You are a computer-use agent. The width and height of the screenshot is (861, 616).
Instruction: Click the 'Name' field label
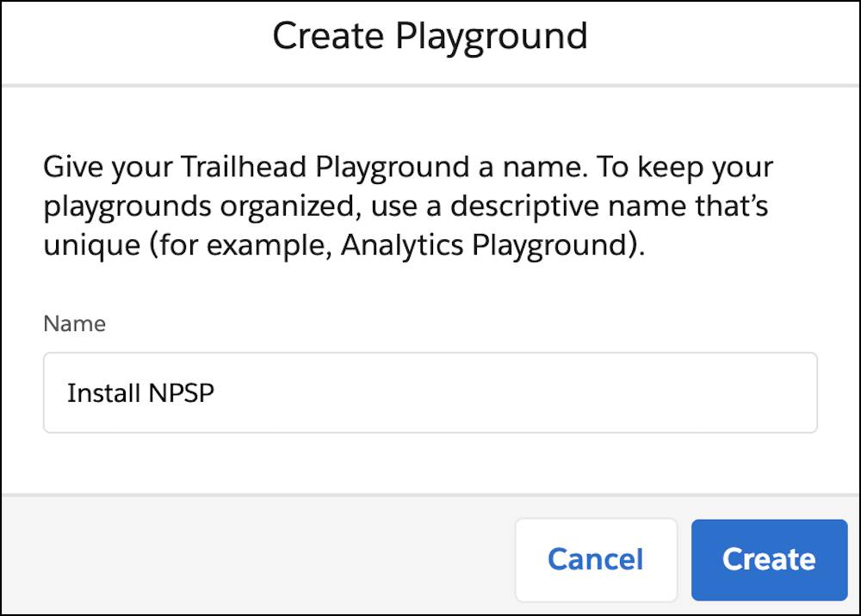(74, 323)
